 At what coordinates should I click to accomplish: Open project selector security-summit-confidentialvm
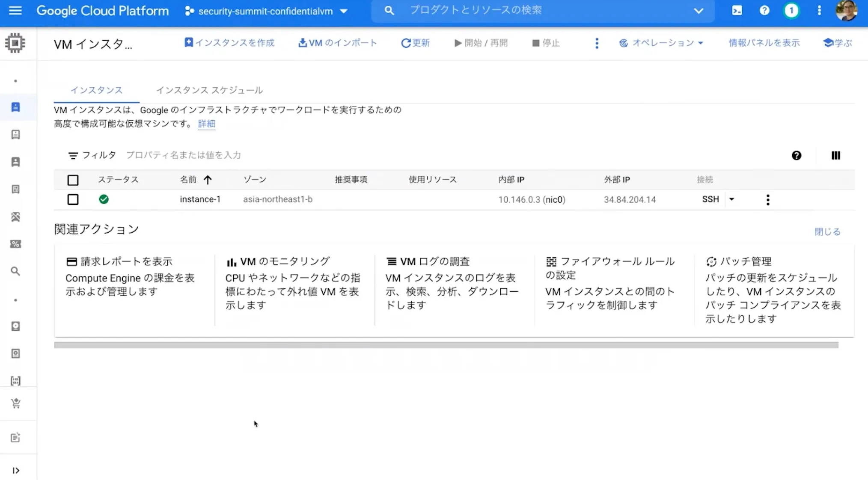266,11
